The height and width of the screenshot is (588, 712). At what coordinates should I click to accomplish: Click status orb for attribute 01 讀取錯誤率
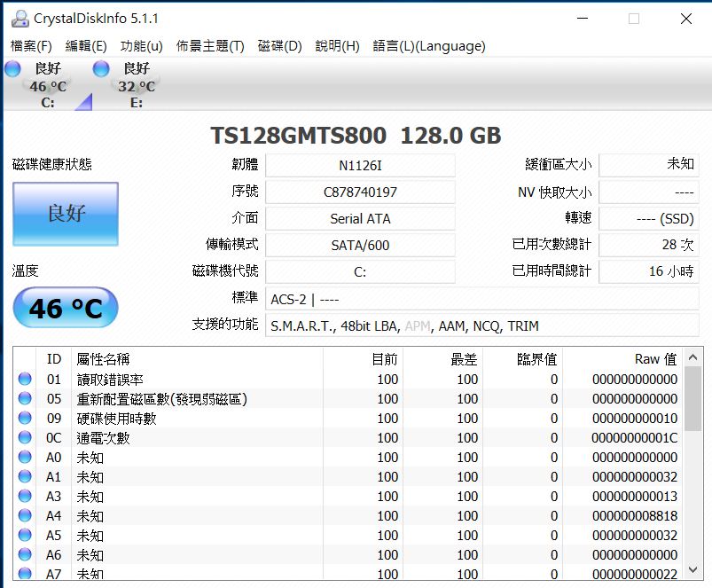coord(25,379)
